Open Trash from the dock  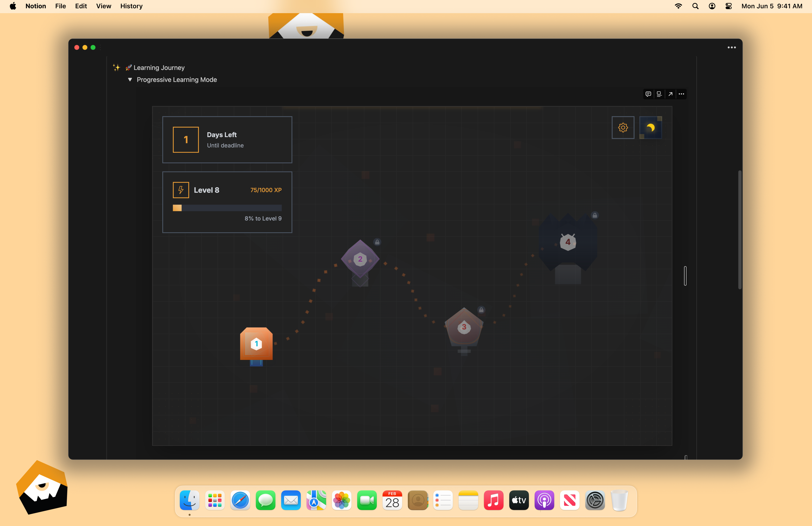[619, 500]
